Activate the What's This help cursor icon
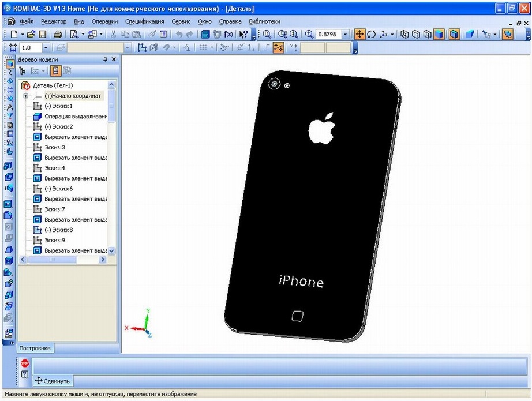The height and width of the screenshot is (401, 532). pyautogui.click(x=243, y=34)
